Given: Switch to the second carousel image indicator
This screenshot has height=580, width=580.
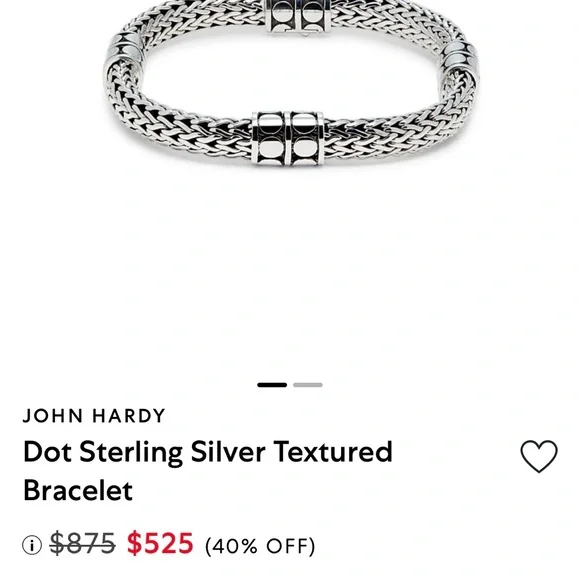Looking at the screenshot, I should click(x=308, y=385).
